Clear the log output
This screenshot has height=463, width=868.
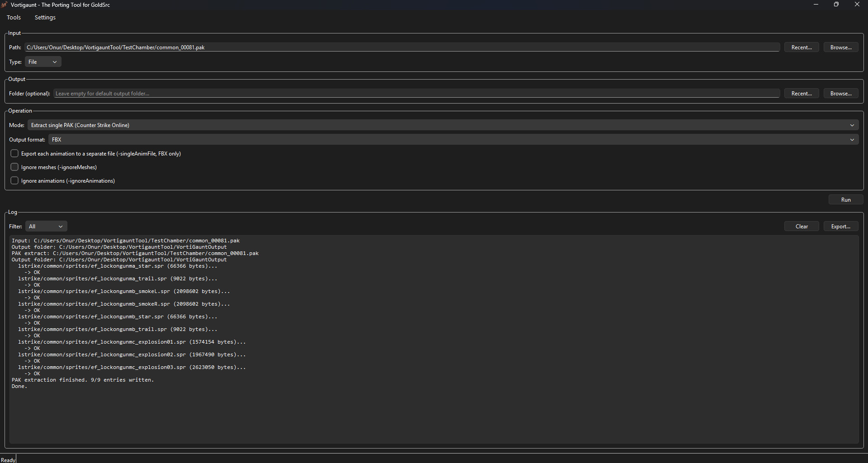click(x=801, y=226)
